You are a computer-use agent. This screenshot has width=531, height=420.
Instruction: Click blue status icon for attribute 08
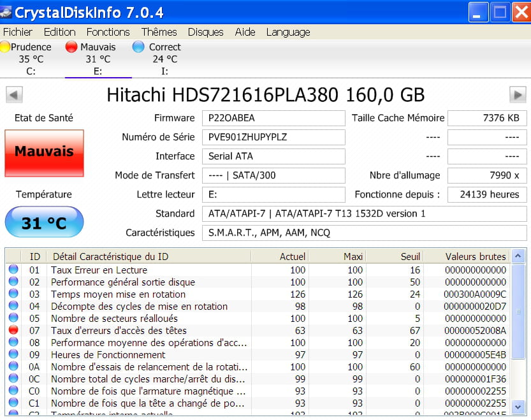click(x=13, y=342)
